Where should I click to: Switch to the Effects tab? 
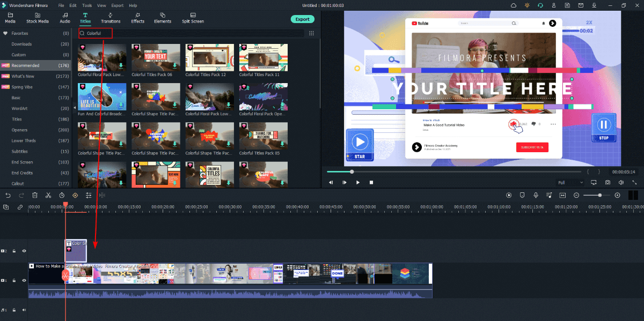point(138,18)
